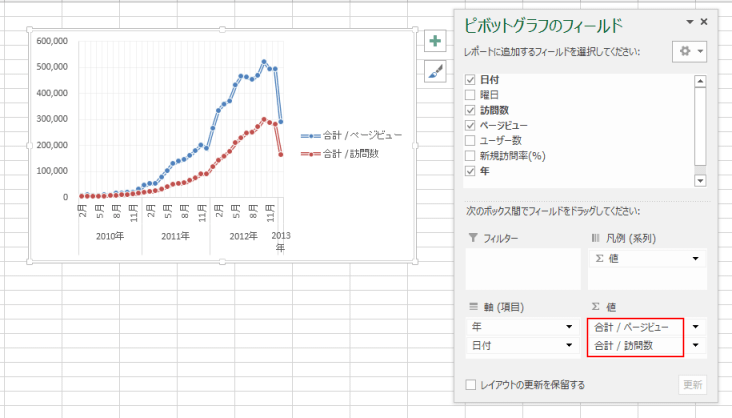This screenshot has width=732, height=418.
Task: Check the ユーザー数 field checkbox
Action: [x=470, y=141]
